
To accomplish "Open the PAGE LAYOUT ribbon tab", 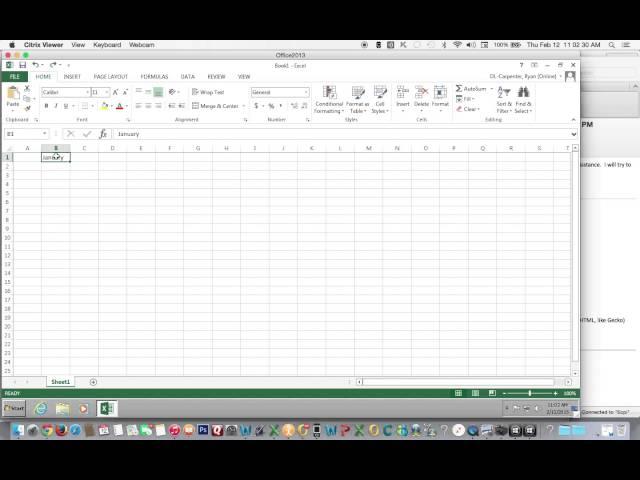I will pyautogui.click(x=110, y=76).
